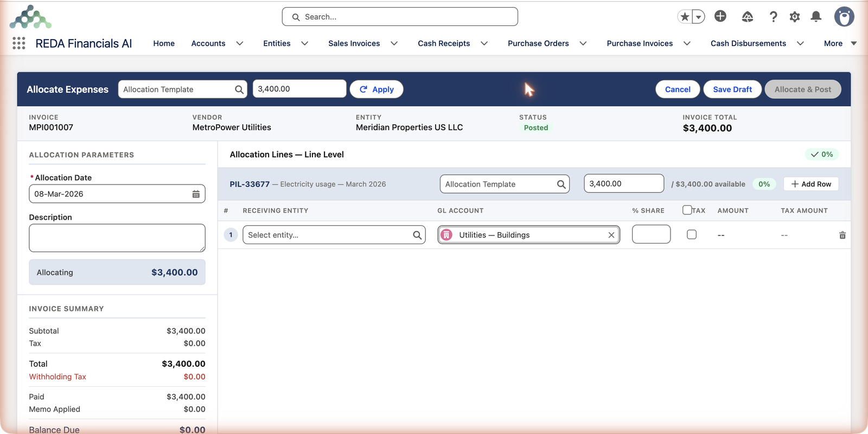Expand the favorites list dropdown arrow

699,17
